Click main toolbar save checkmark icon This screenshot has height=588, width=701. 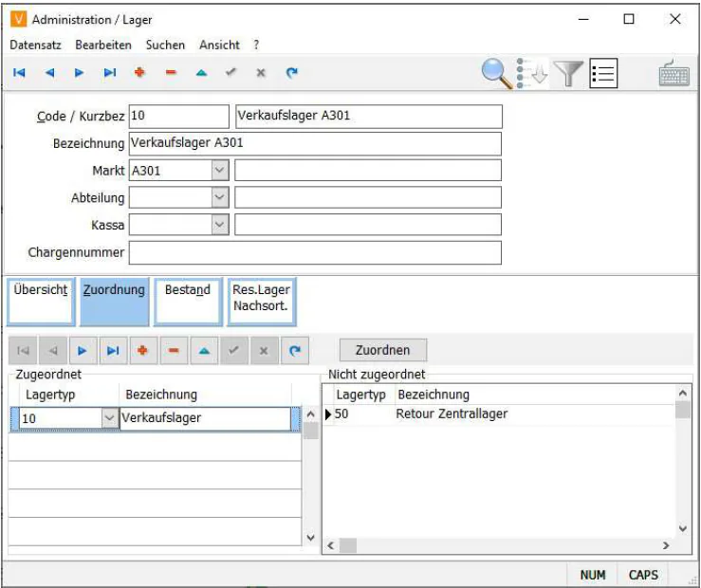tap(231, 71)
